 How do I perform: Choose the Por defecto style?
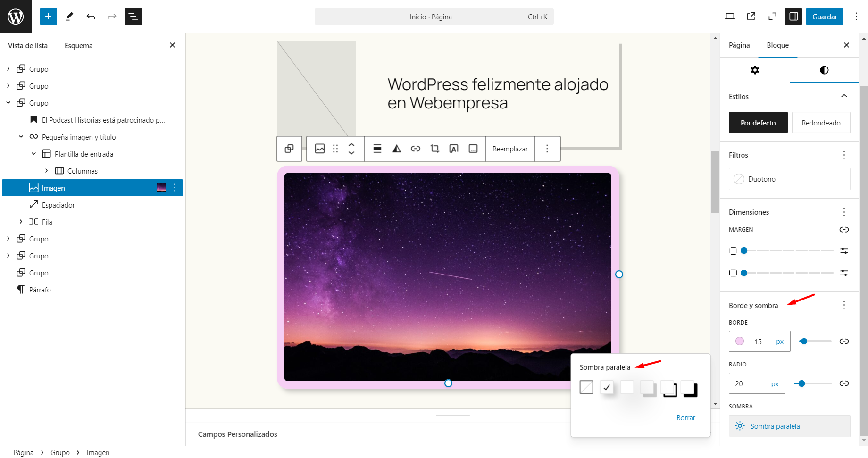tap(758, 123)
